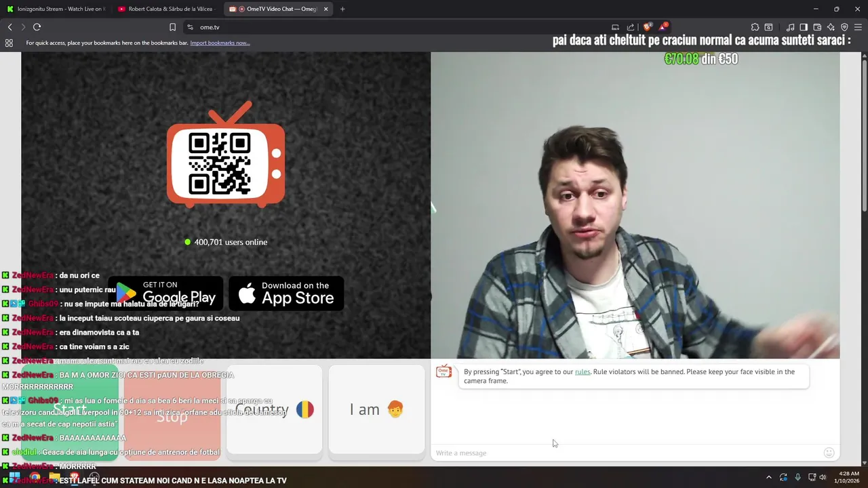
Task: Click the green Start button
Action: tap(70, 413)
